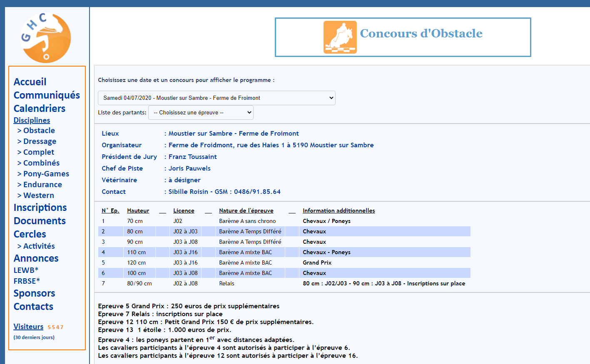Click the '80/90 cm' height cell
The width and height of the screenshot is (590, 364).
pyautogui.click(x=139, y=283)
